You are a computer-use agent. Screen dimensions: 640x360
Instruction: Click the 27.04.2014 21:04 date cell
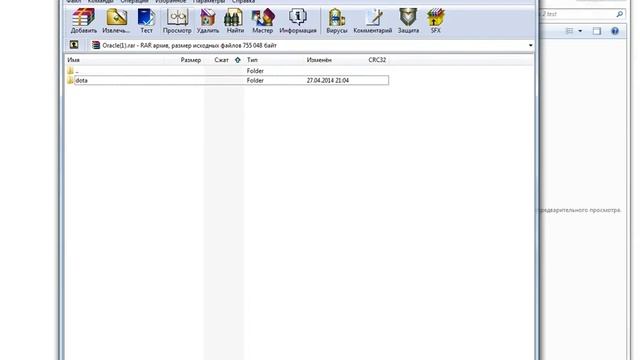[x=328, y=80]
